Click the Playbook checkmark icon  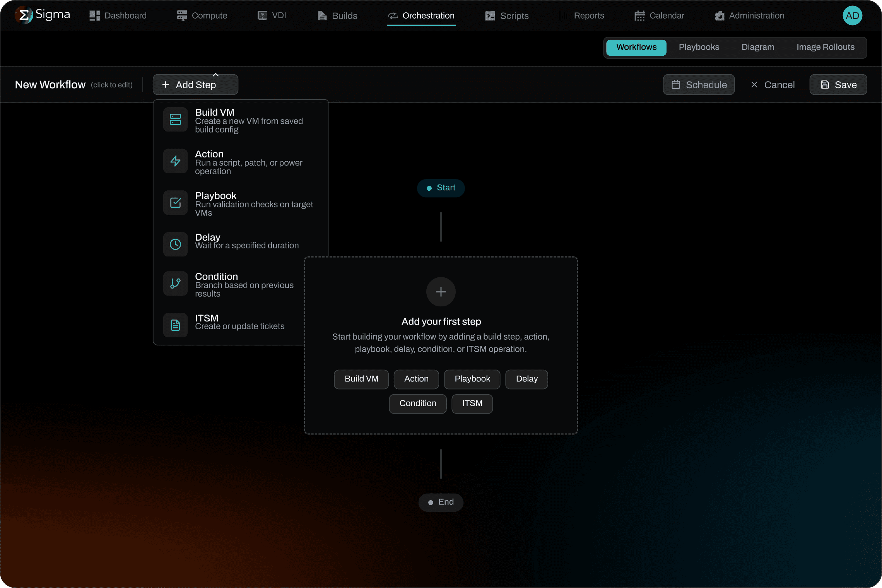point(175,203)
